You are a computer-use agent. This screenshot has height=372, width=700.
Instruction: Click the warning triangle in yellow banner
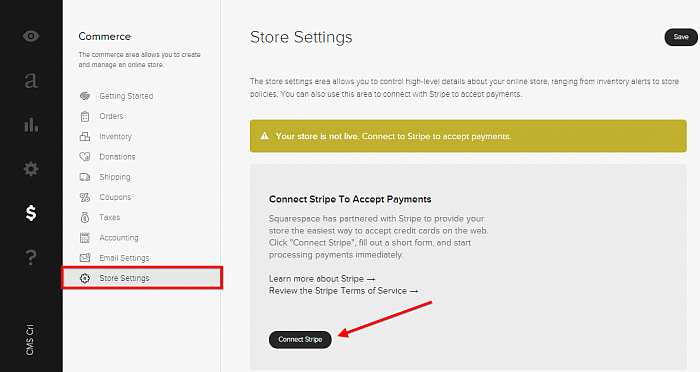coord(265,136)
